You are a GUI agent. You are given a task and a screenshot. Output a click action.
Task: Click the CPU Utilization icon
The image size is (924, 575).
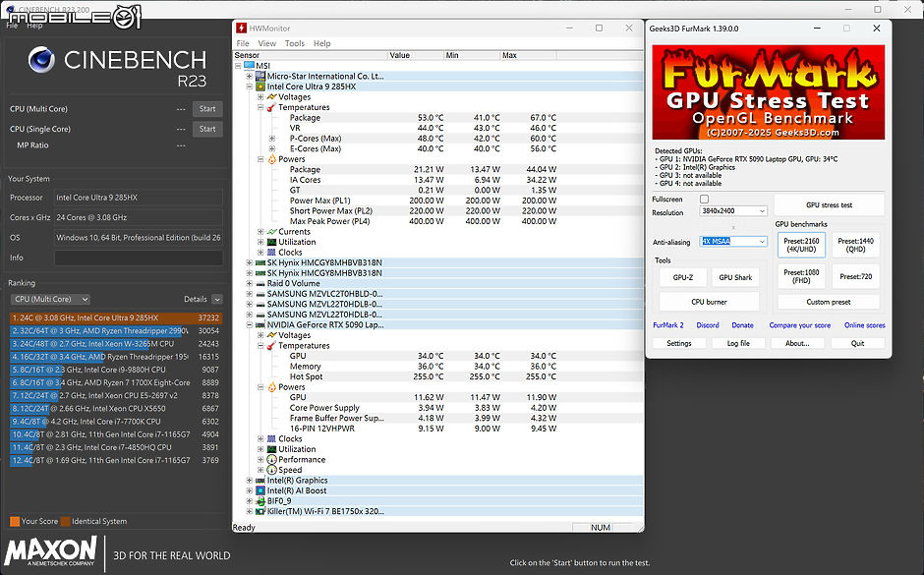click(x=271, y=242)
